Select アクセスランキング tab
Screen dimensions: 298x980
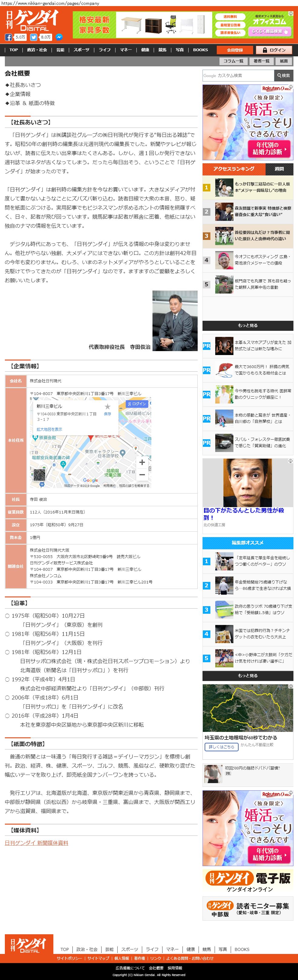pyautogui.click(x=234, y=169)
